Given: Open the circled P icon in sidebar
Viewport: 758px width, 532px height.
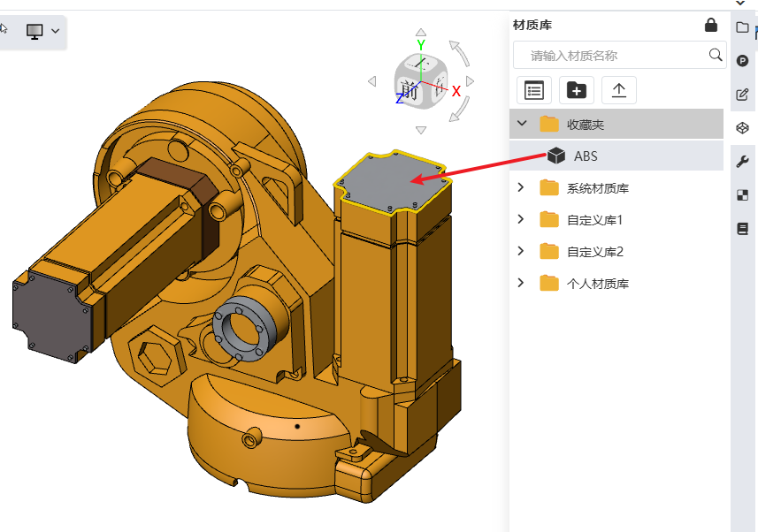Looking at the screenshot, I should coord(743,61).
